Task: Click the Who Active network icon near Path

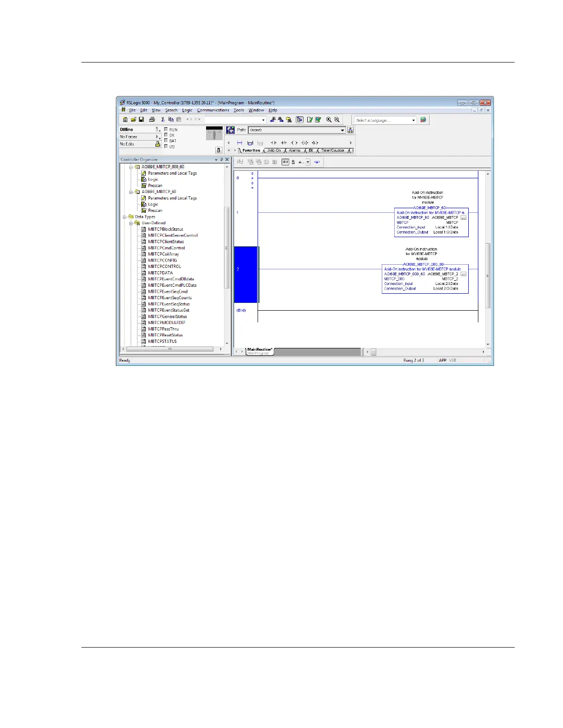Action: point(230,130)
